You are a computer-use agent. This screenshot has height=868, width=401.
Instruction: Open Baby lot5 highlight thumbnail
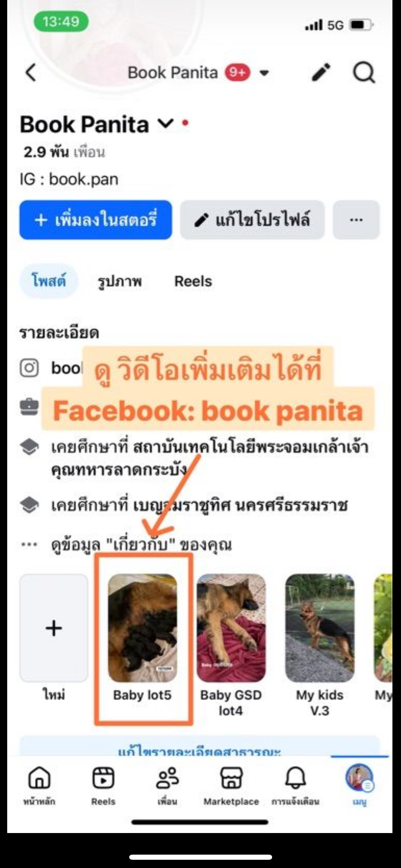143,628
